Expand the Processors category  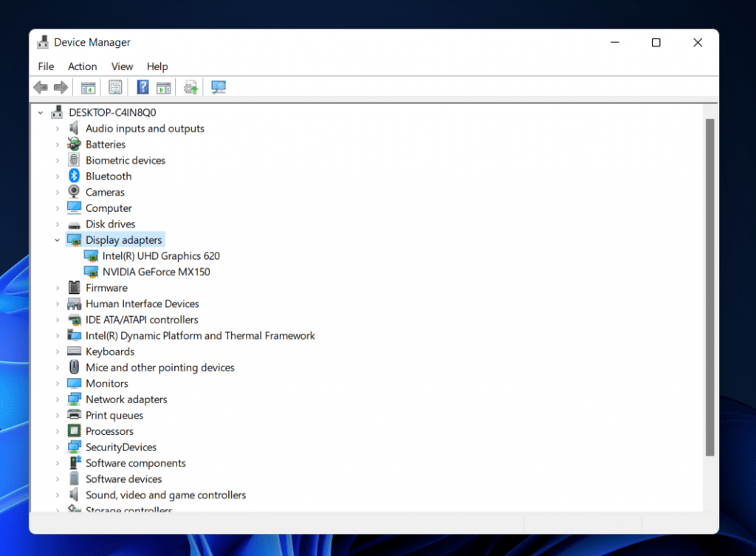point(57,431)
